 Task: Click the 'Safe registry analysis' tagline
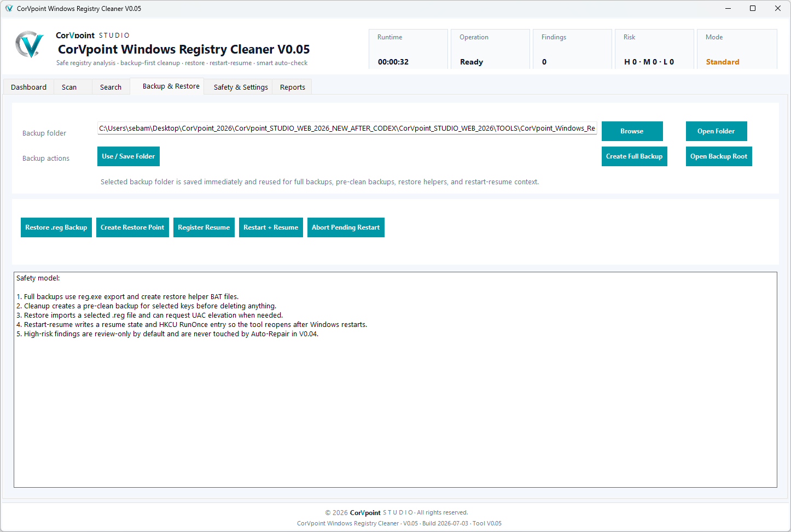(x=182, y=63)
